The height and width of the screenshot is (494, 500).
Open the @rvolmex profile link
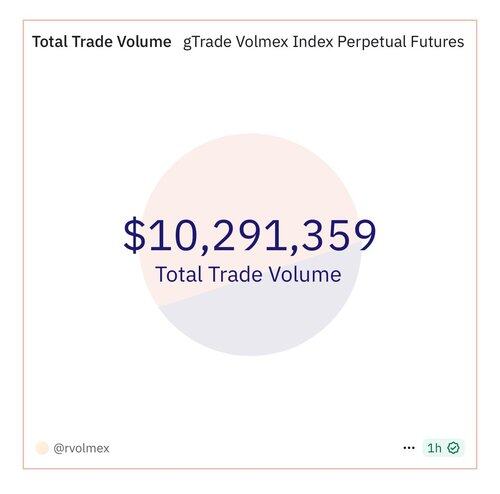point(81,448)
